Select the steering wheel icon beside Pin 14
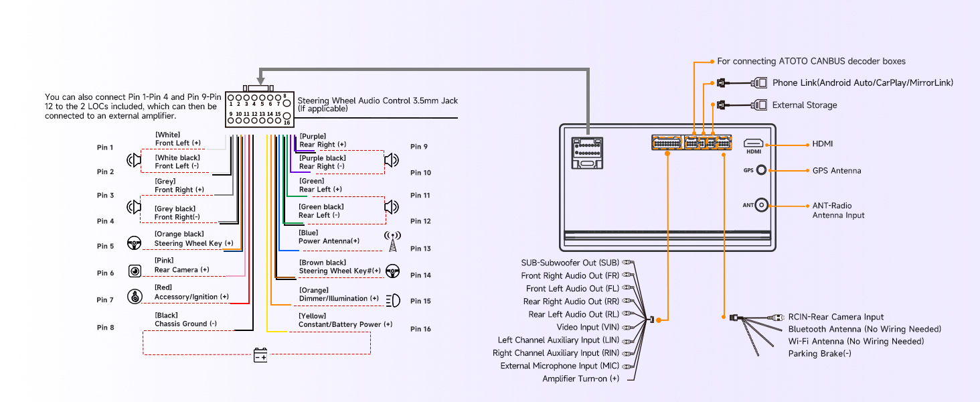 pos(392,271)
